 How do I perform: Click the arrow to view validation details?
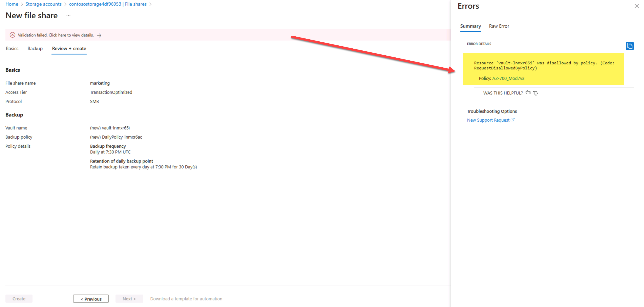[x=99, y=35]
